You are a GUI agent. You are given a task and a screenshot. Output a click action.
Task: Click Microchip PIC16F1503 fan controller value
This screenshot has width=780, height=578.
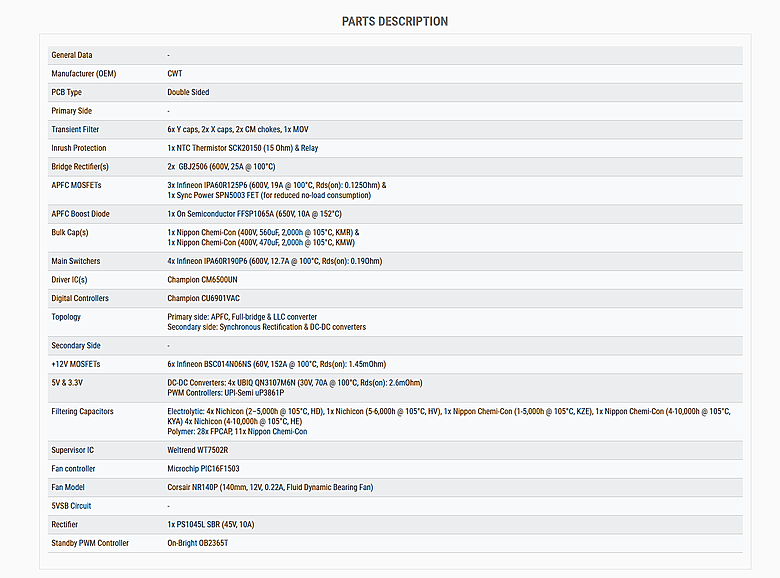coord(203,468)
